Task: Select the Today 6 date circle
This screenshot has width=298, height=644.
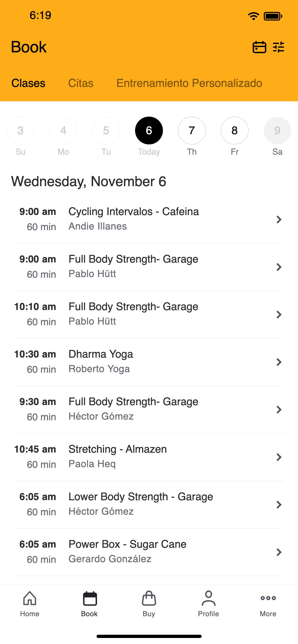Action: point(149,131)
